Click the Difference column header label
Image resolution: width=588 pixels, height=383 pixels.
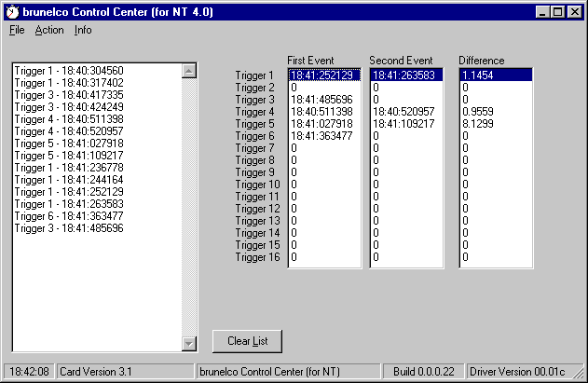482,61
